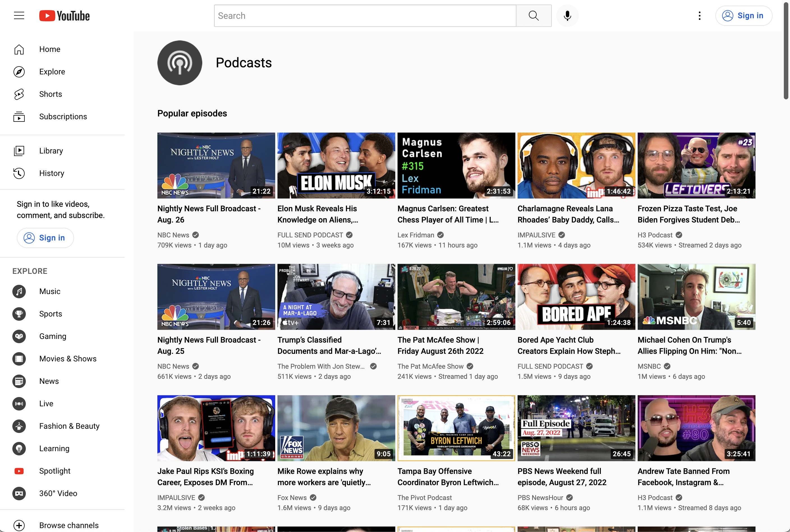Screen dimensions: 790x532
Task: Open title 'The Pat McAfee Show | Friday August 26th'
Action: [440, 345]
